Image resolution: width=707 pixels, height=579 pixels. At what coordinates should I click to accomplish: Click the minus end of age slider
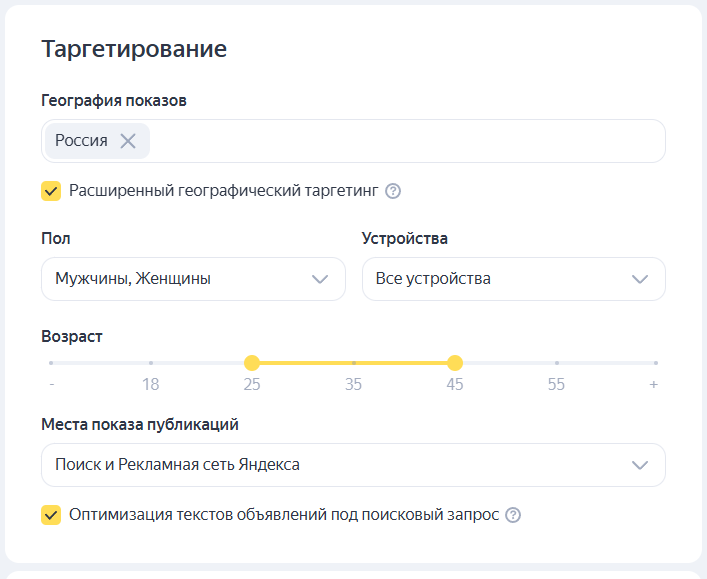point(51,363)
